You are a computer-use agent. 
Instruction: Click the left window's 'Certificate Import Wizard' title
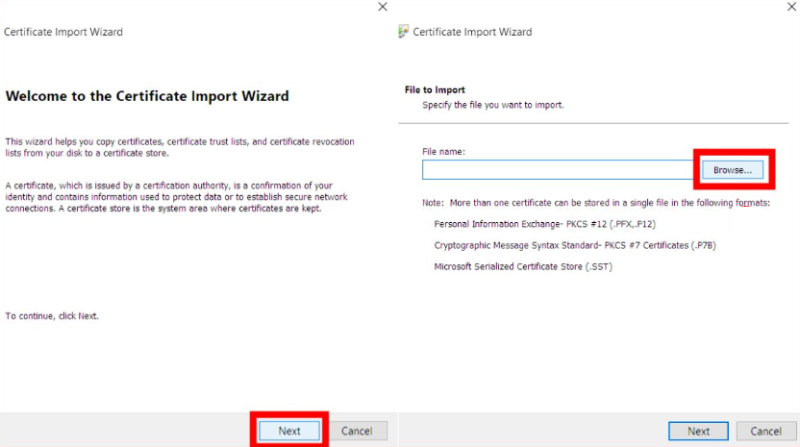tap(63, 32)
